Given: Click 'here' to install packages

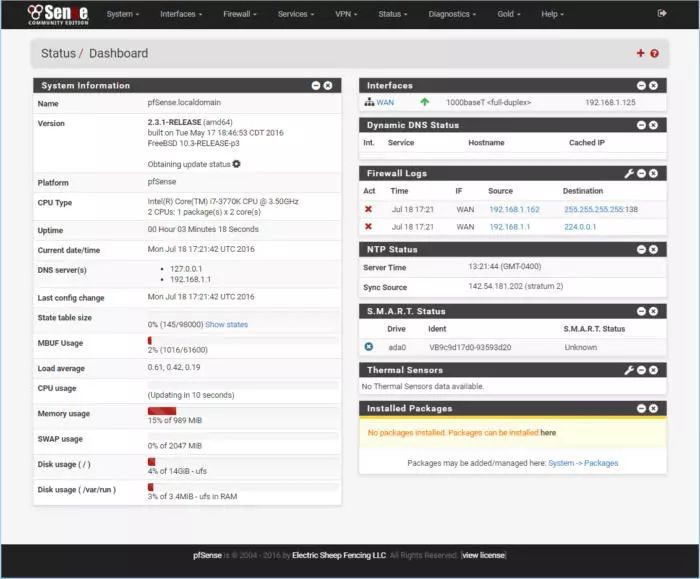Looking at the screenshot, I should pyautogui.click(x=548, y=433).
